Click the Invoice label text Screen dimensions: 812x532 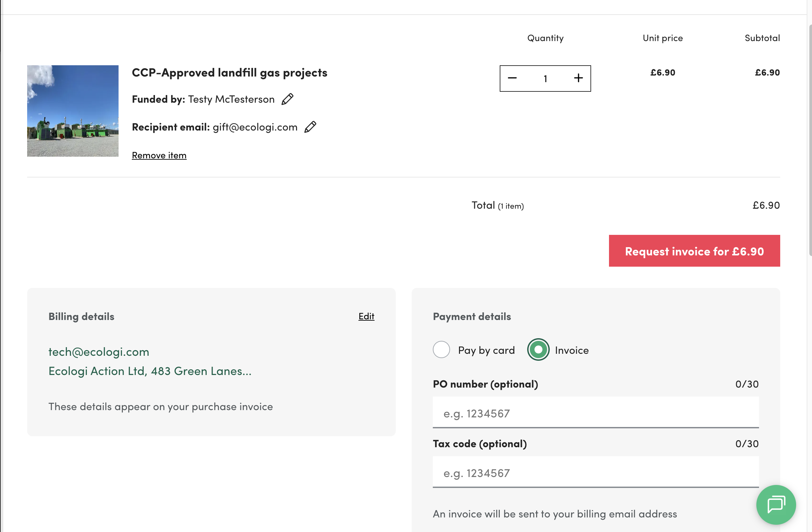pyautogui.click(x=572, y=350)
